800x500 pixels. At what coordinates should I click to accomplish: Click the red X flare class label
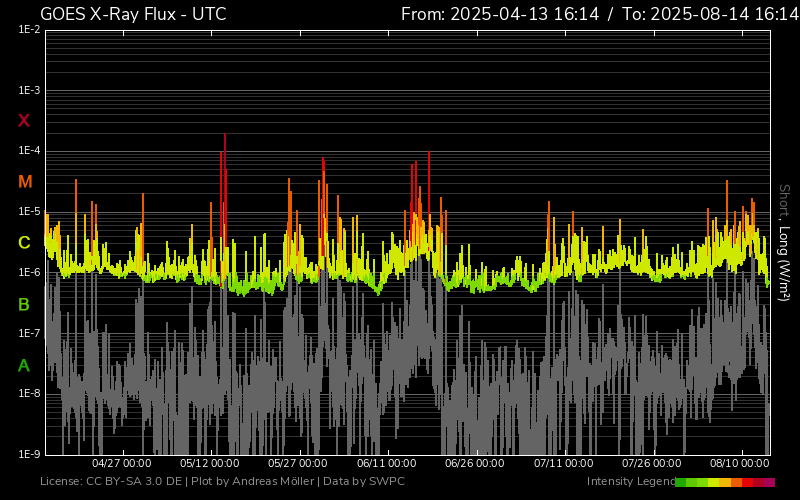(x=25, y=121)
